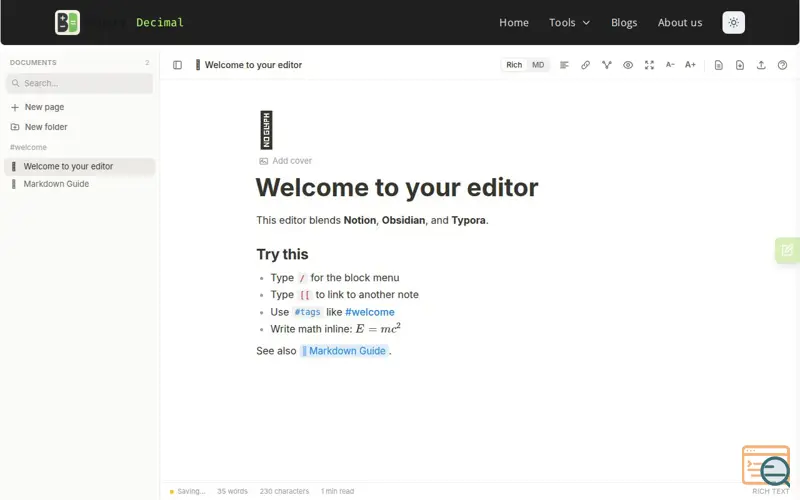800x500 pixels.
Task: Open the Home nav item
Action: pyautogui.click(x=514, y=22)
